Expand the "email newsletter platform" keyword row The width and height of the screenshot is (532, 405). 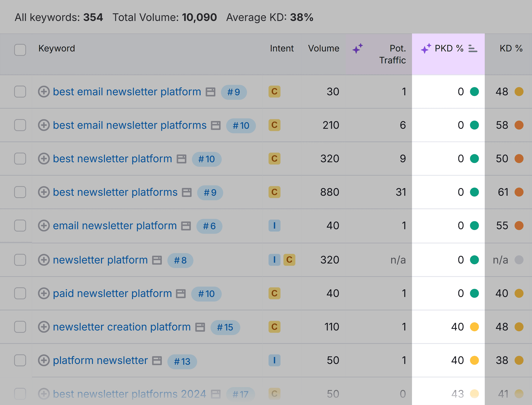click(x=44, y=226)
